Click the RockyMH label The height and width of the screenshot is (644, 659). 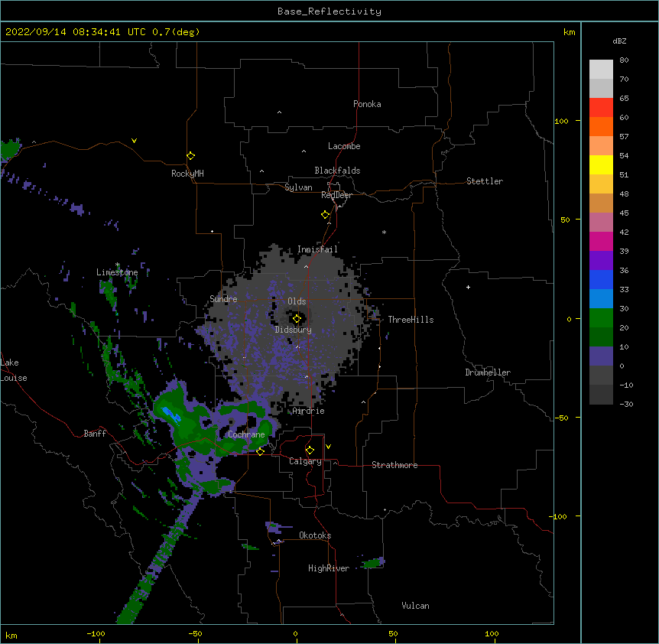click(x=187, y=174)
